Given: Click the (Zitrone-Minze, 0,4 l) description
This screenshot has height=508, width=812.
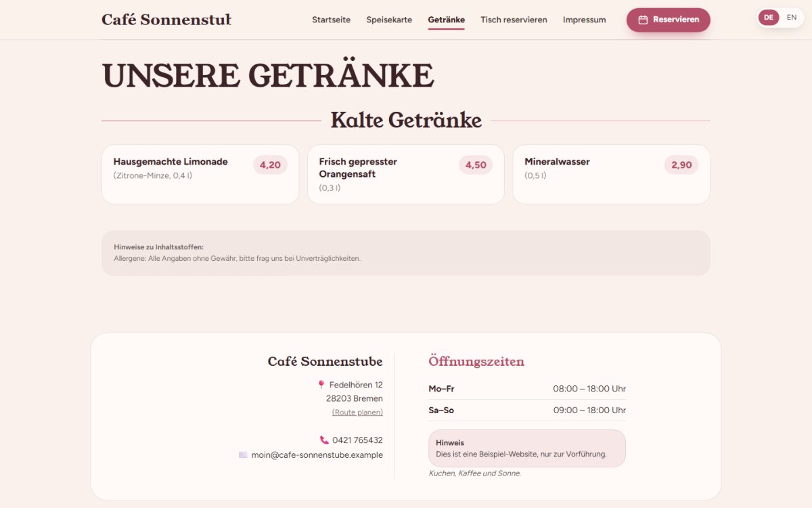Looking at the screenshot, I should [x=153, y=175].
